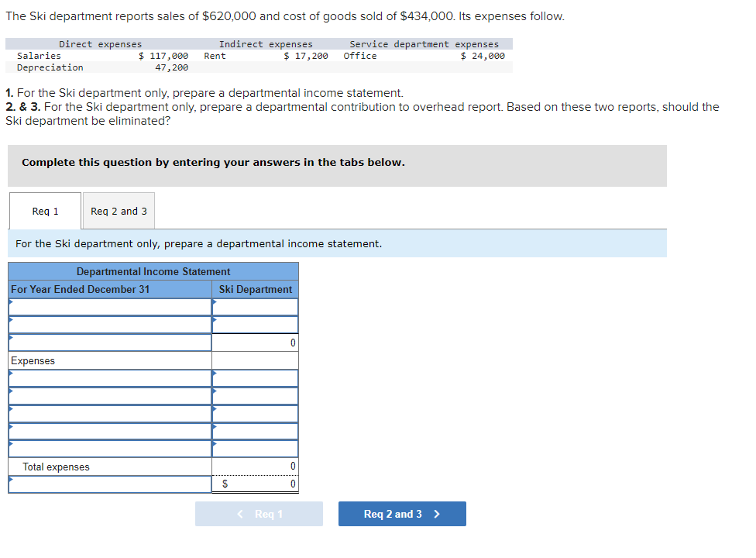This screenshot has width=756, height=558.
Task: Select first amount field under Ski Department header
Action: pyautogui.click(x=255, y=307)
